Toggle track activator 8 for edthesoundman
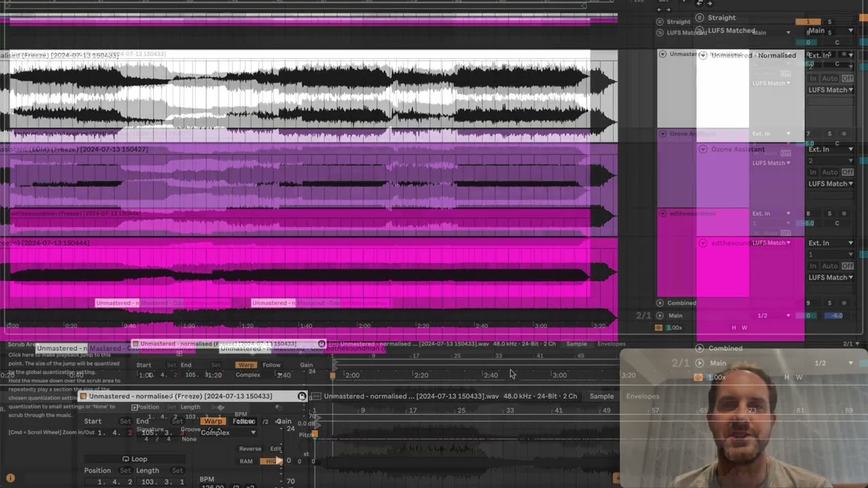 pos(808,213)
